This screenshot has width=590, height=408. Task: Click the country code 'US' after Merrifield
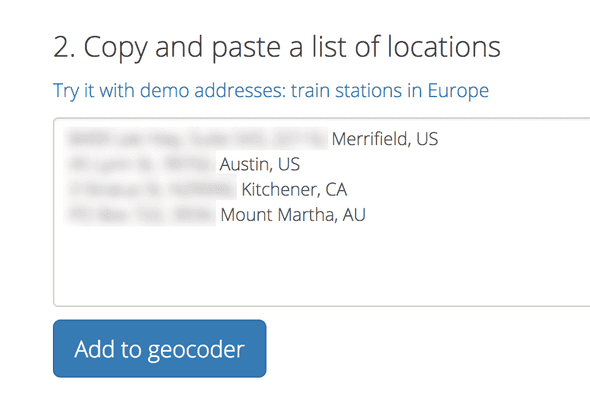click(x=427, y=139)
